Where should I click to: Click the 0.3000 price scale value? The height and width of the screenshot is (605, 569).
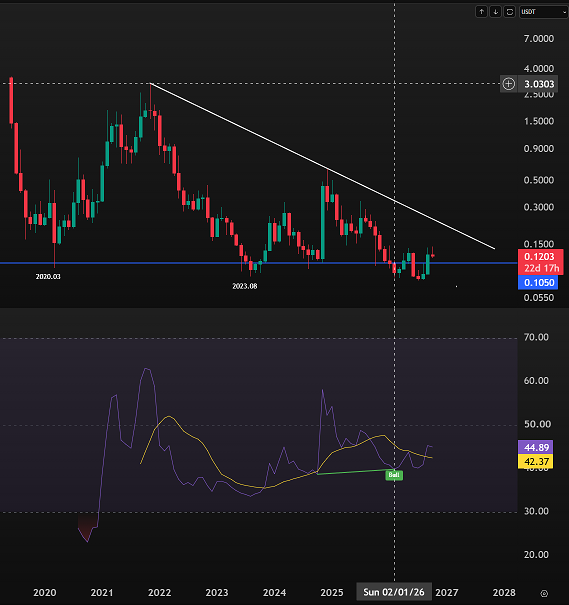539,207
